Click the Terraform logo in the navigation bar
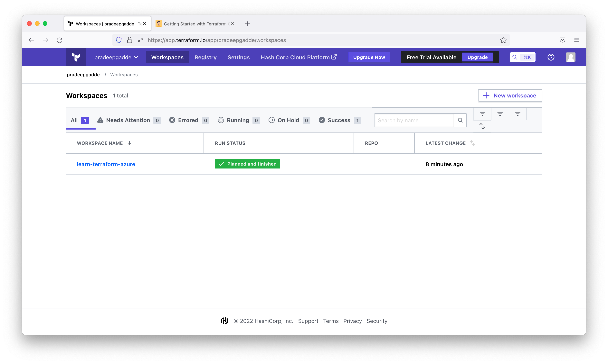Image resolution: width=608 pixels, height=364 pixels. tap(76, 57)
